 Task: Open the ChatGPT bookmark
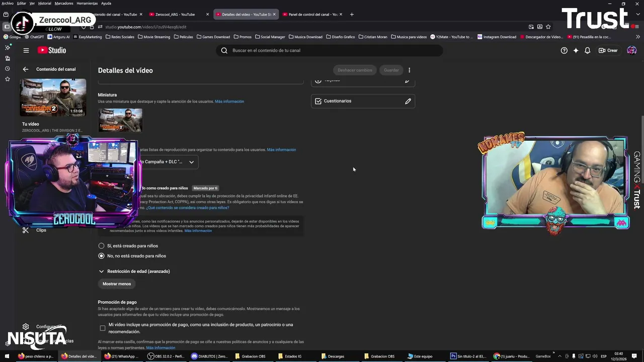(x=34, y=37)
